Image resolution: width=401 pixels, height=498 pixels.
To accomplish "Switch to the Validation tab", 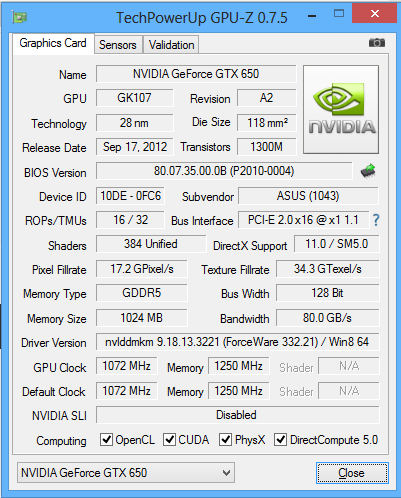I will (171, 45).
